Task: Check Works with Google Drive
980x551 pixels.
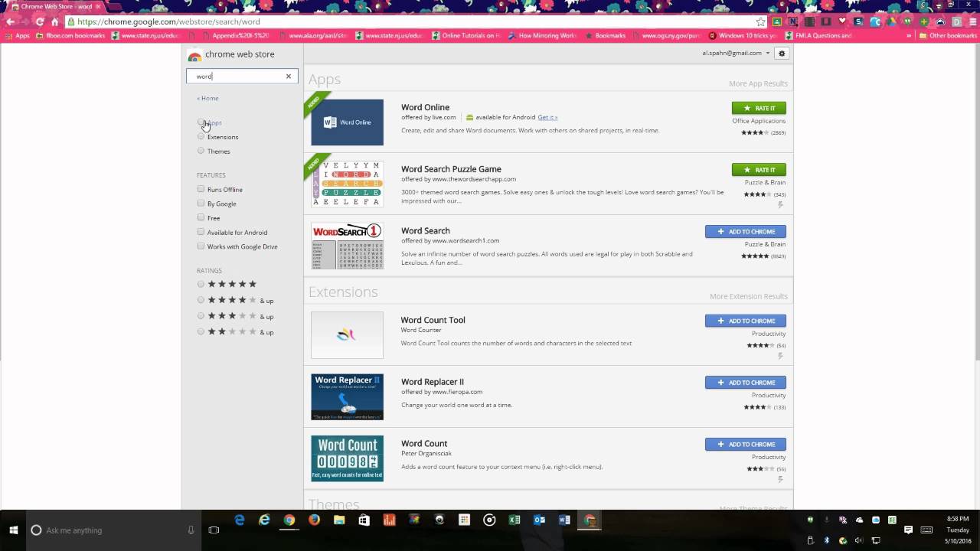Action: 201,246
